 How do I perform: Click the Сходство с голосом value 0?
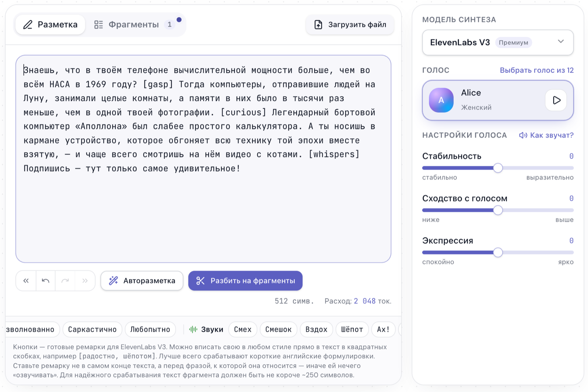click(571, 199)
